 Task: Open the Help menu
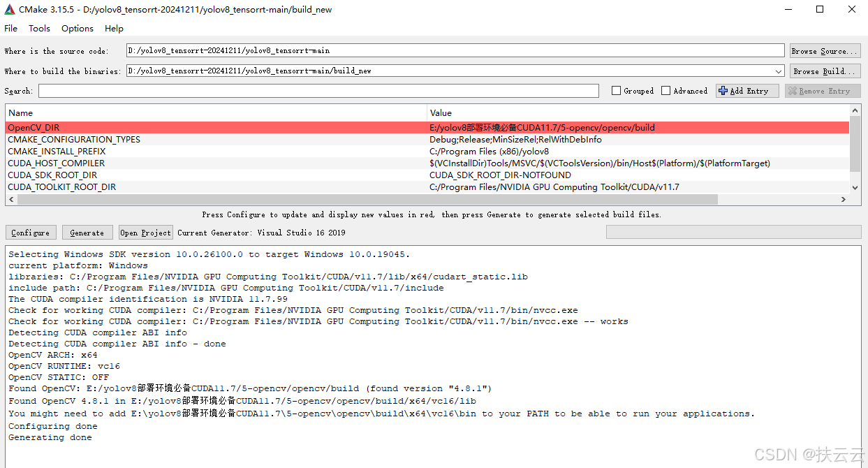point(114,29)
